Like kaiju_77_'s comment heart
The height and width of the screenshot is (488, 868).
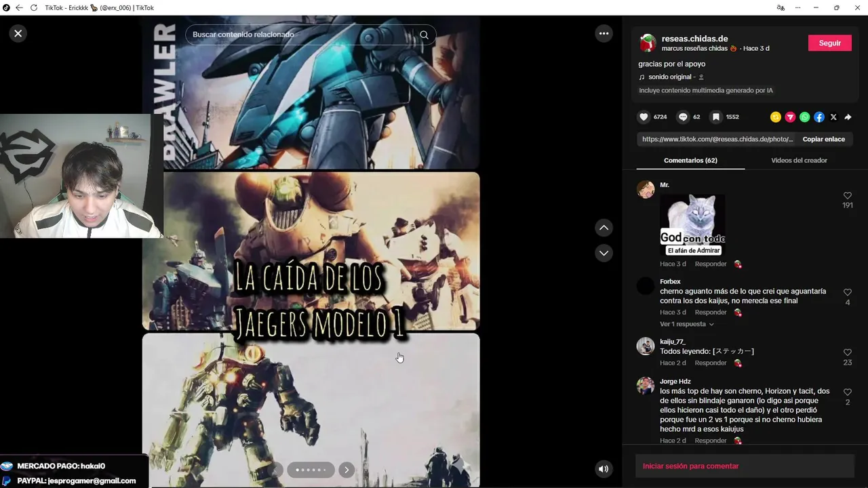847,352
